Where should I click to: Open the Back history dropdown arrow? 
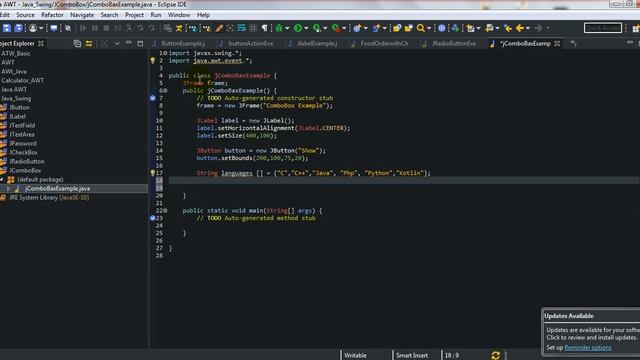528,28
